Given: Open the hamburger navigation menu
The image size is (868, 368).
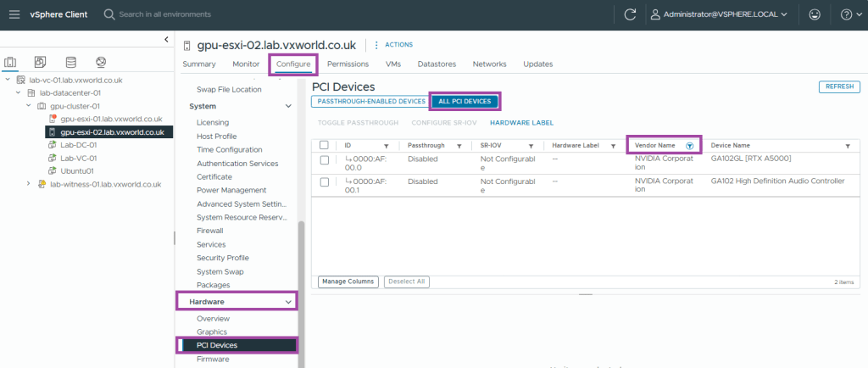Looking at the screenshot, I should click(14, 14).
